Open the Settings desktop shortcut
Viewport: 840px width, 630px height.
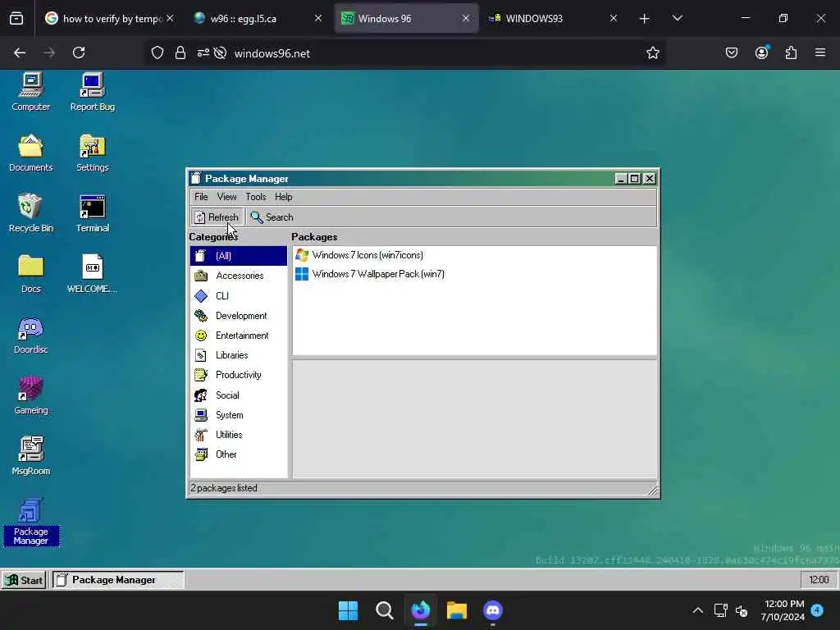pyautogui.click(x=92, y=152)
